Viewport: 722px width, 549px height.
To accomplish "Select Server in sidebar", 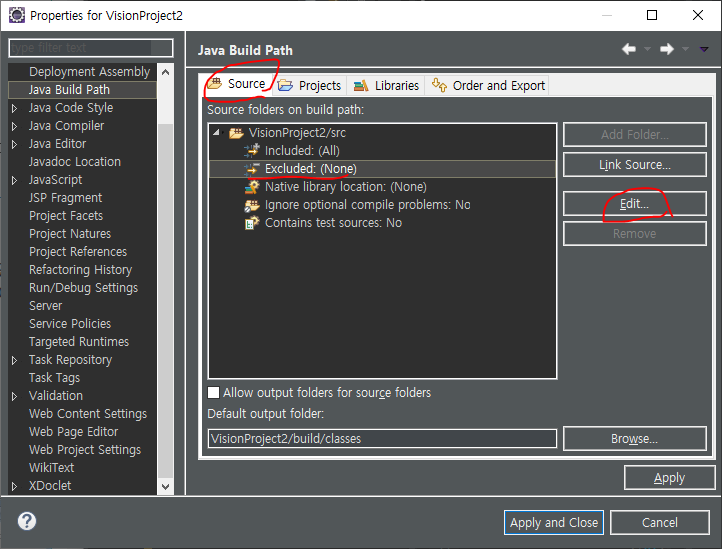I will [x=45, y=306].
